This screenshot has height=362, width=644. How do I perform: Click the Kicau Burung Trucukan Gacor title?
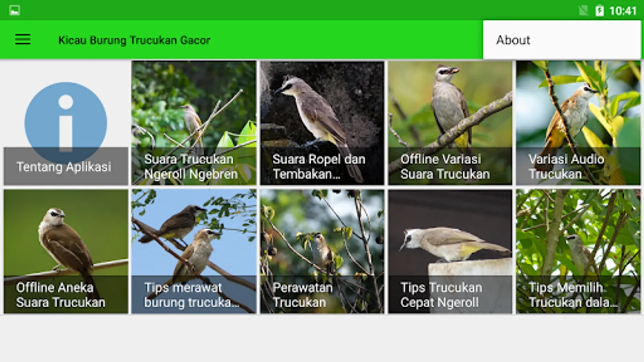134,40
